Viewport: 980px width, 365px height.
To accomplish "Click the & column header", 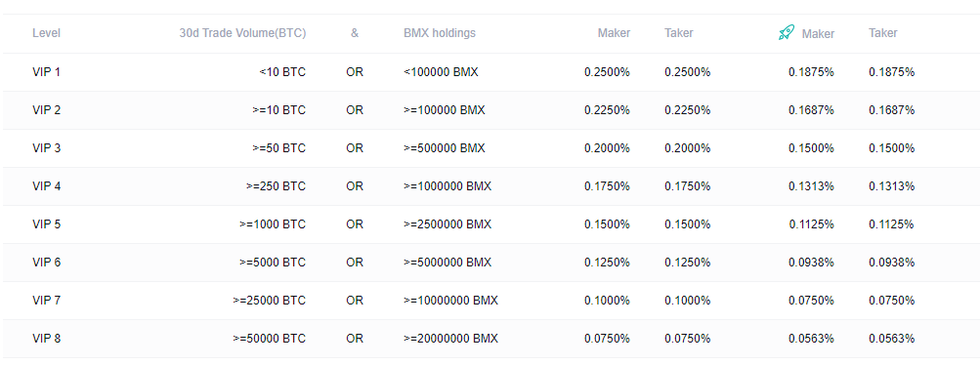I will (x=355, y=33).
